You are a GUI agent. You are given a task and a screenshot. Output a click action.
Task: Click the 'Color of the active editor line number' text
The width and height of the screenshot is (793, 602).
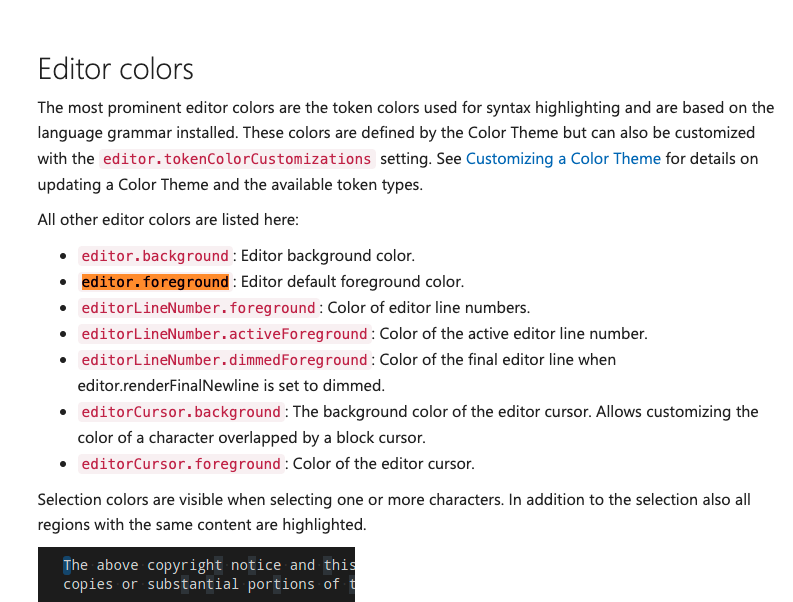click(x=513, y=334)
